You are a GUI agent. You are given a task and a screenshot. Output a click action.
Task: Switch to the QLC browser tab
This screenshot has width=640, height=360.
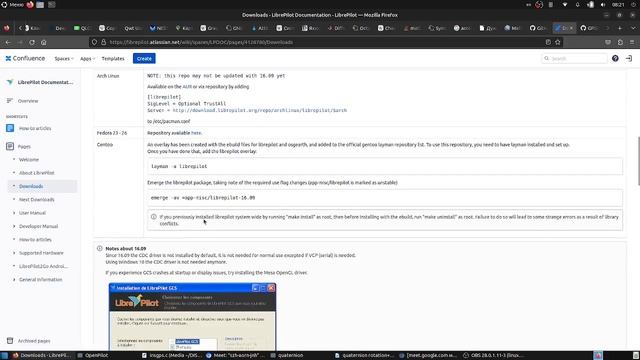pyautogui.click(x=82, y=28)
